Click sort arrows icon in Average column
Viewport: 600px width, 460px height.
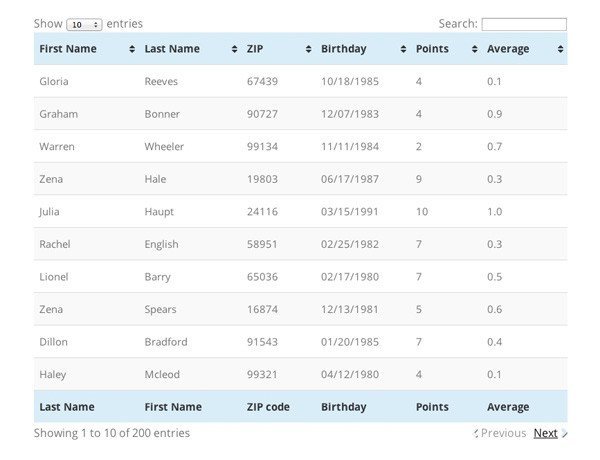click(560, 49)
